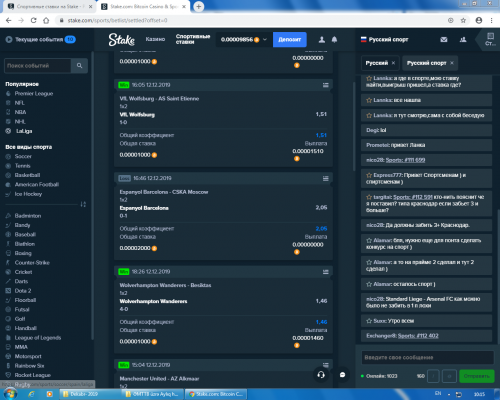Viewport: 500px width, 400px height.
Task: Open the user profile icon
Action: 322,40
